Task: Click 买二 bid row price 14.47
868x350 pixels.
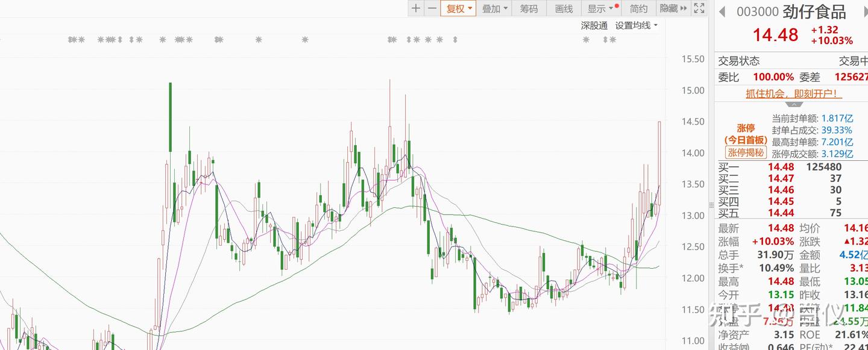Action: click(x=781, y=178)
